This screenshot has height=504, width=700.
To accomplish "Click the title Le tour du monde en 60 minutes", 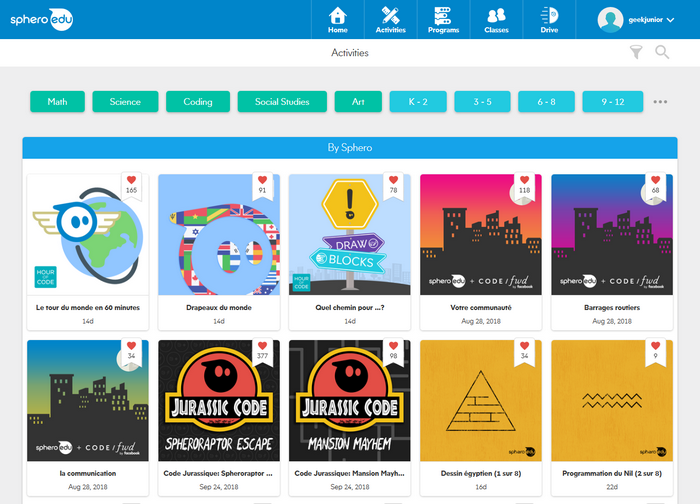I will (x=88, y=308).
